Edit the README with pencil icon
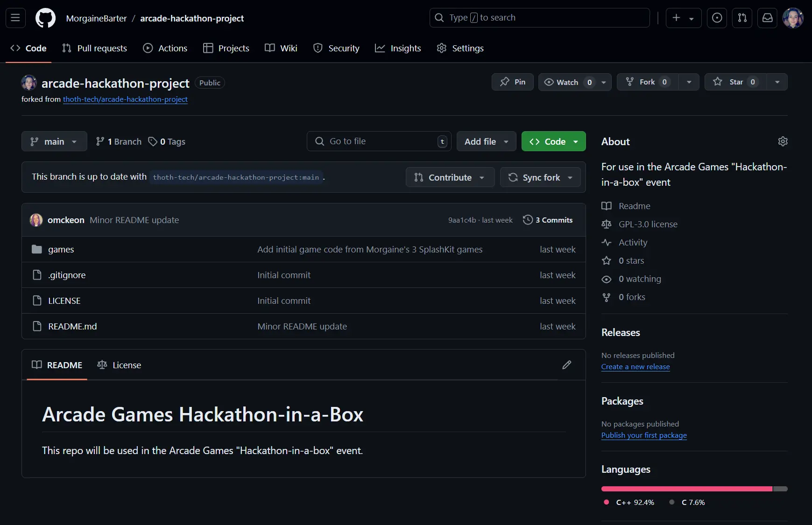 (566, 365)
